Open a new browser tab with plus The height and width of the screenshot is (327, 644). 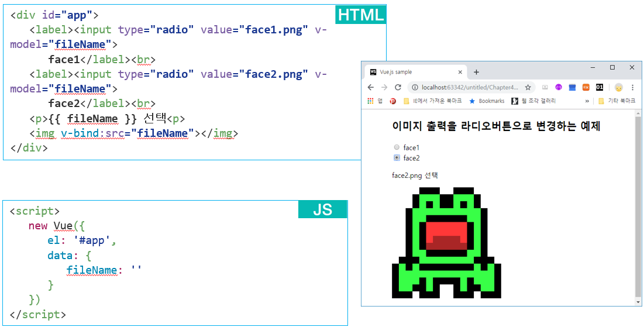tap(477, 72)
